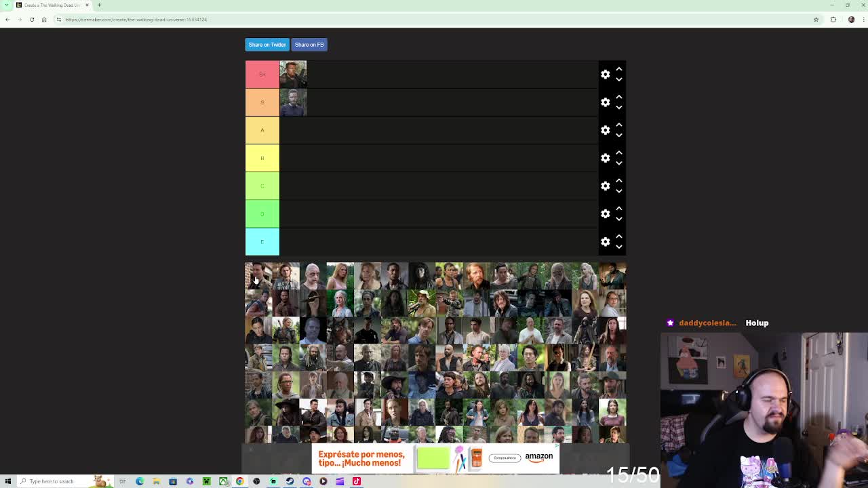
Task: Click the Windows taskbar search box
Action: 66,481
